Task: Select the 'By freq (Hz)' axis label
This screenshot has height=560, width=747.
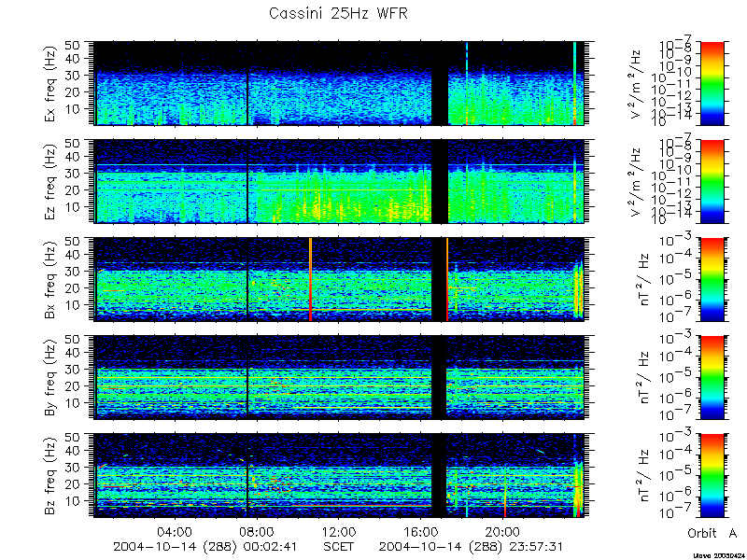Action: pyautogui.click(x=50, y=378)
